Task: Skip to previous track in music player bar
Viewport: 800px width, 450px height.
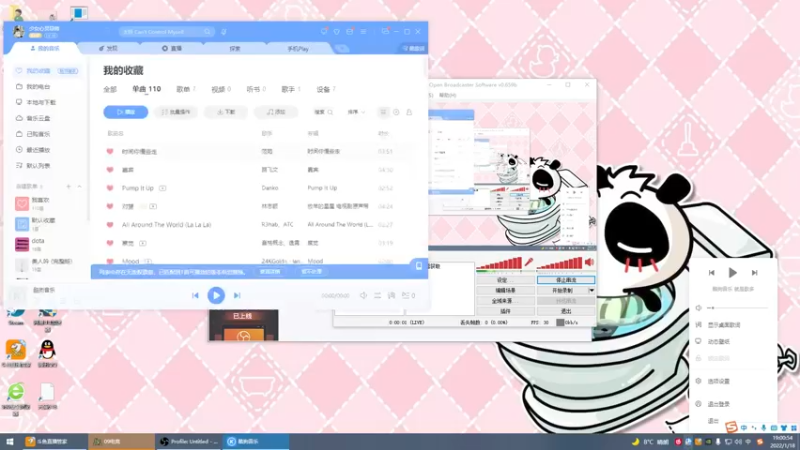Action: 195,295
